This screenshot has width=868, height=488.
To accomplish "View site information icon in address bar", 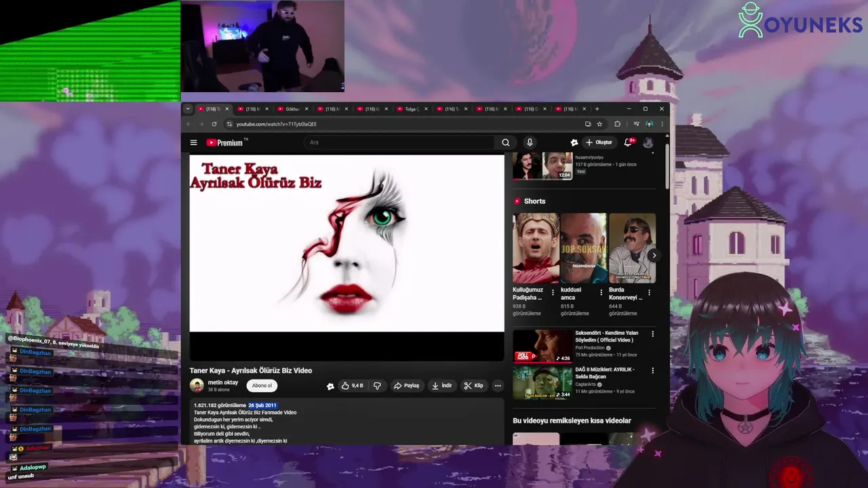I will pyautogui.click(x=229, y=124).
